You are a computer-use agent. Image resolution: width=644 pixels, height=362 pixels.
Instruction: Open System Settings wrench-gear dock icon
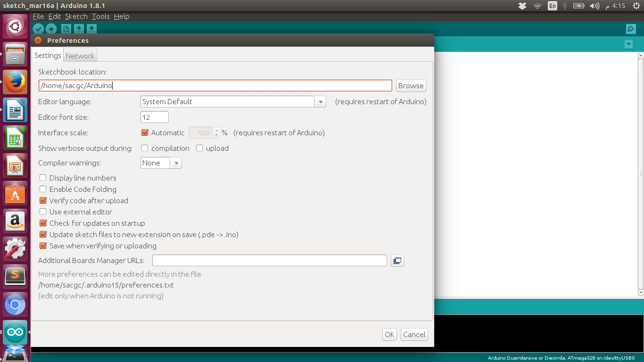pos(15,249)
